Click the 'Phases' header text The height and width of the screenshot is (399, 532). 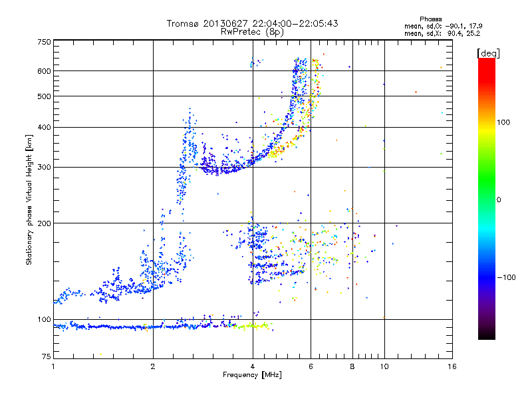pyautogui.click(x=430, y=19)
